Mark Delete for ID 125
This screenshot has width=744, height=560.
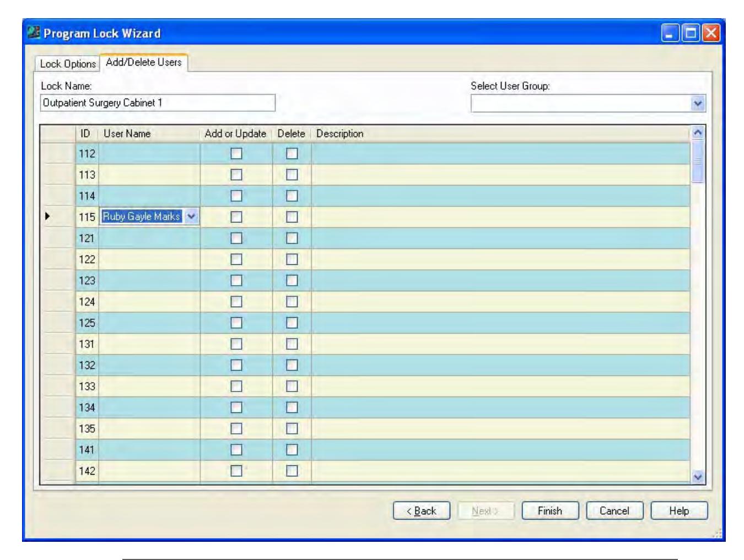point(292,323)
